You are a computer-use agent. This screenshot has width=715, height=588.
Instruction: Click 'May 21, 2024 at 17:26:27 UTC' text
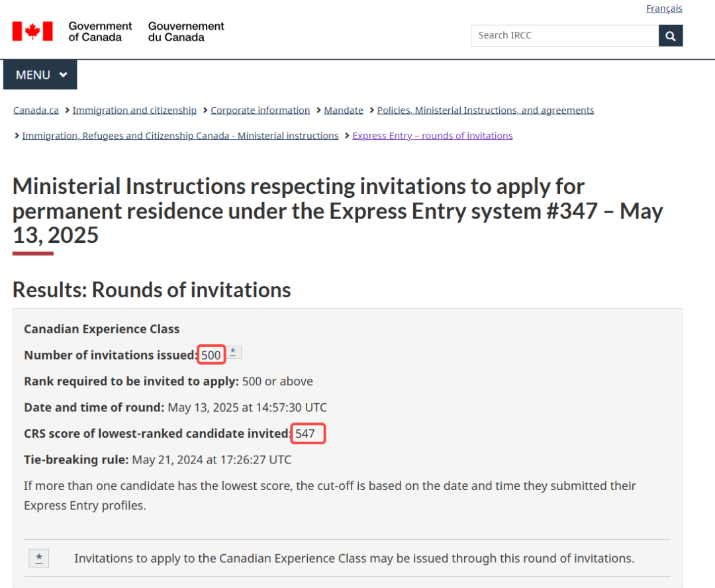point(212,460)
